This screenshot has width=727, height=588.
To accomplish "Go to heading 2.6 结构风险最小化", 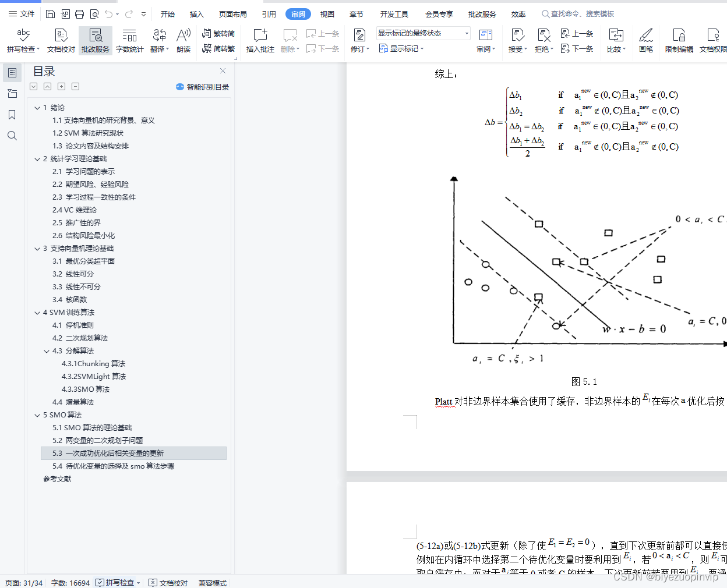I will pyautogui.click(x=83, y=236).
